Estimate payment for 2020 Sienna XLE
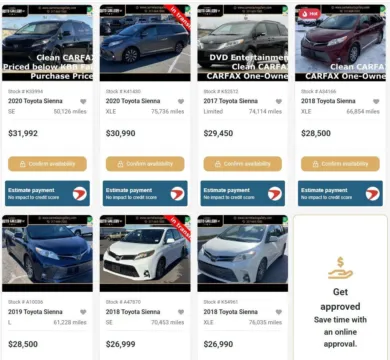This screenshot has height=360, width=390. coord(145,193)
